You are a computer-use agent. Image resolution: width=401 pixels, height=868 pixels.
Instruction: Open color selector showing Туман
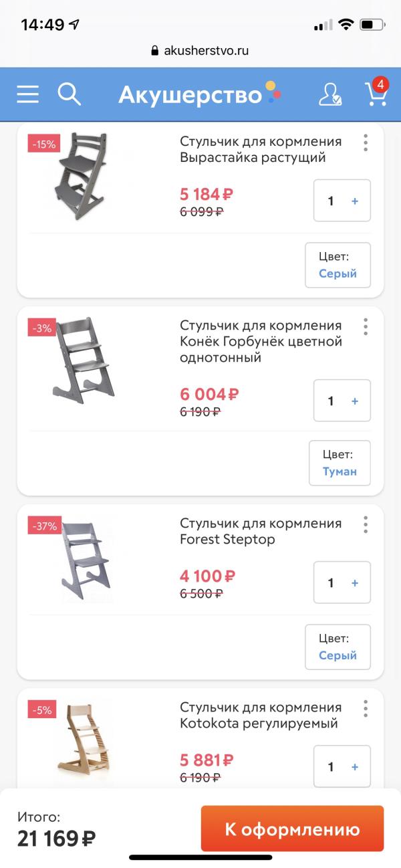pos(340,462)
